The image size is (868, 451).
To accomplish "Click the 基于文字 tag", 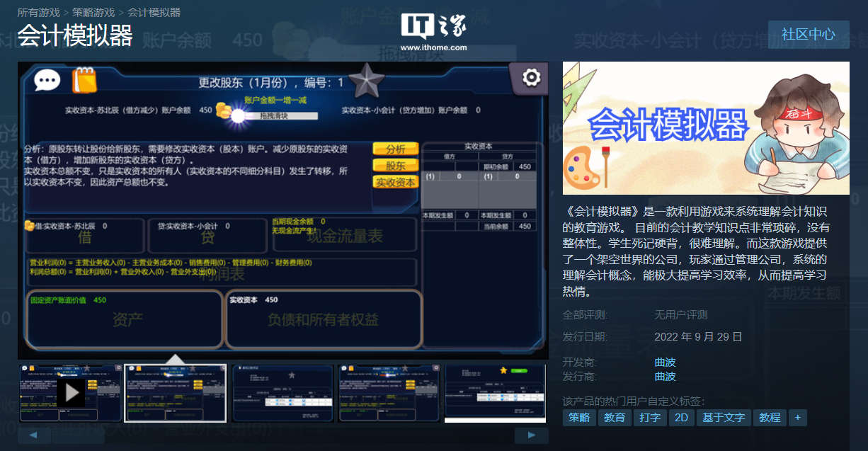I will (724, 418).
